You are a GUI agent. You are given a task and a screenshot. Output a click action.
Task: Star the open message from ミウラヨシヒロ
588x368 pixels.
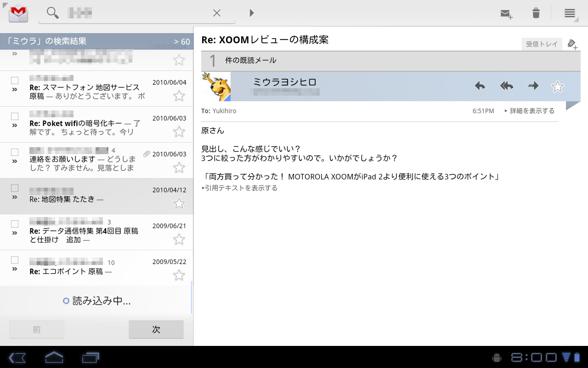[557, 86]
